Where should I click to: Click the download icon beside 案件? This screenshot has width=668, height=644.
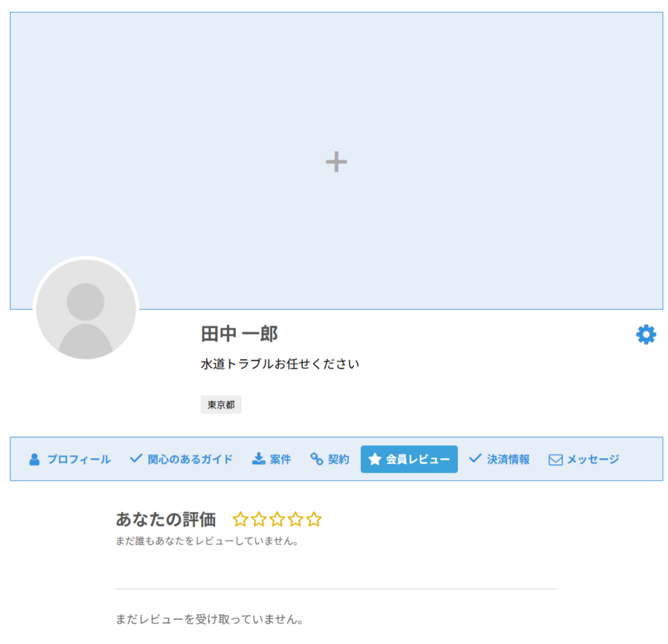[259, 459]
